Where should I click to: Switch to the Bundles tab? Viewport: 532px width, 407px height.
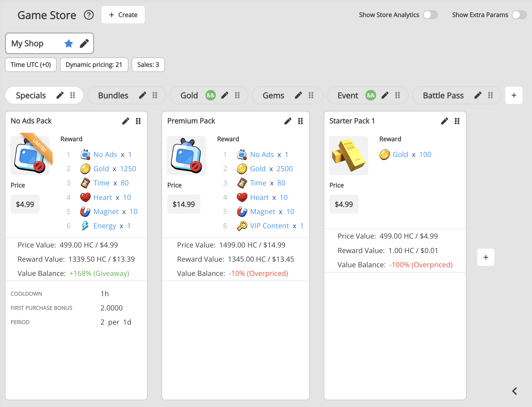pos(113,95)
